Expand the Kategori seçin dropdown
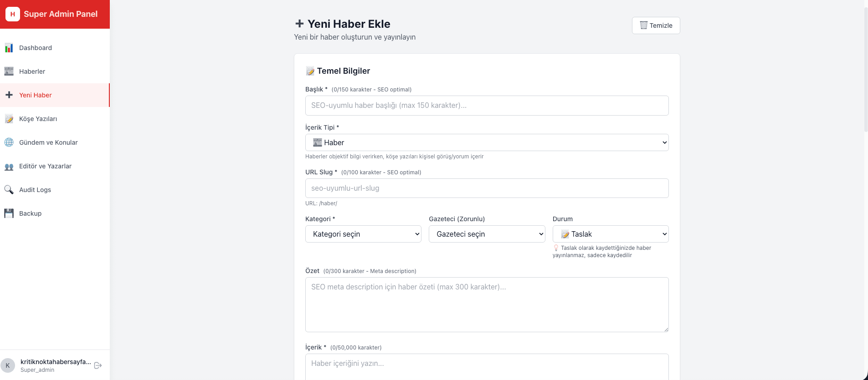Screen dimensions: 868x380 [x=363, y=234]
